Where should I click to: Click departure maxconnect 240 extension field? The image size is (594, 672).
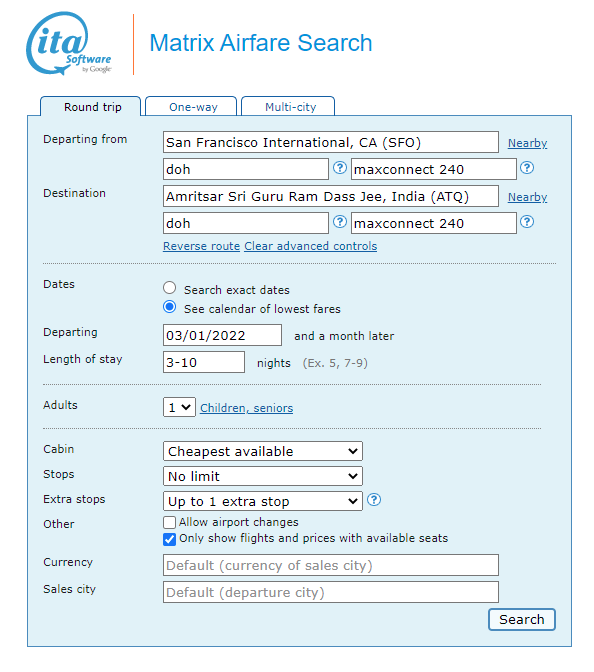pos(434,169)
